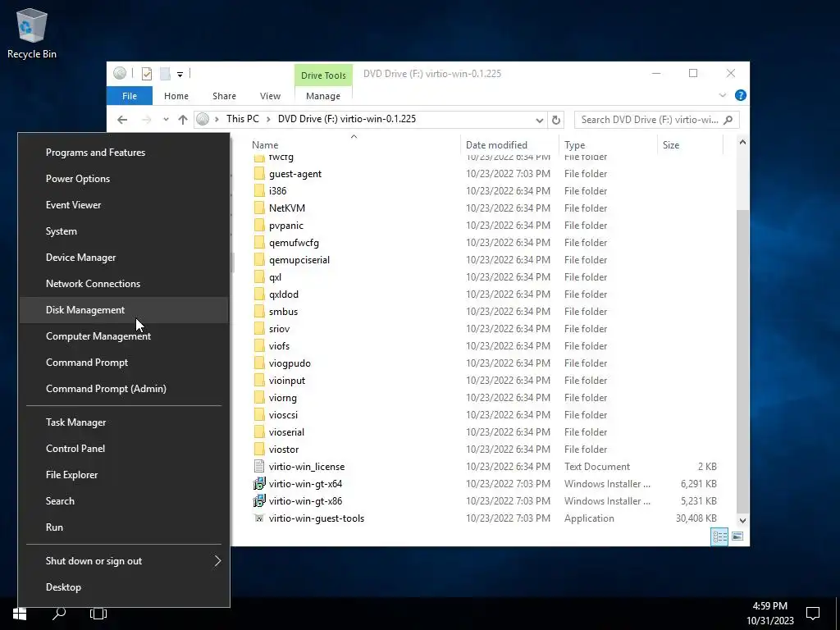Click the New folder quick access icon
840x630 pixels.
166,74
